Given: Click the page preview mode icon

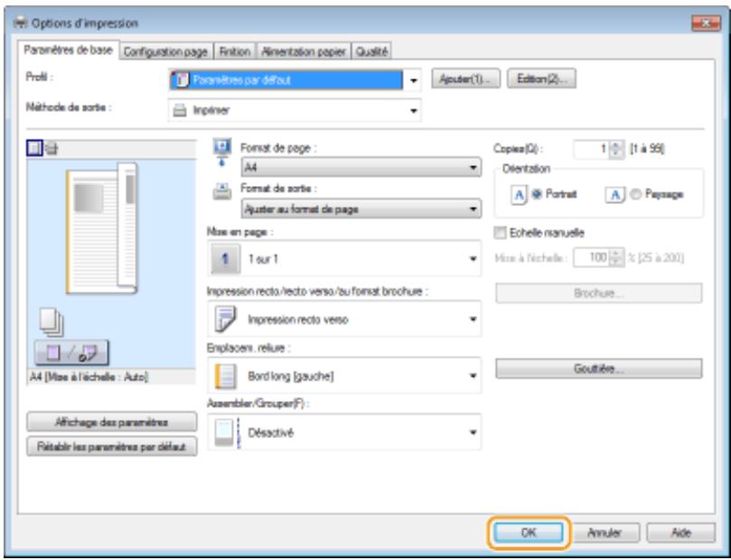Looking at the screenshot, I should pyautogui.click(x=35, y=149).
